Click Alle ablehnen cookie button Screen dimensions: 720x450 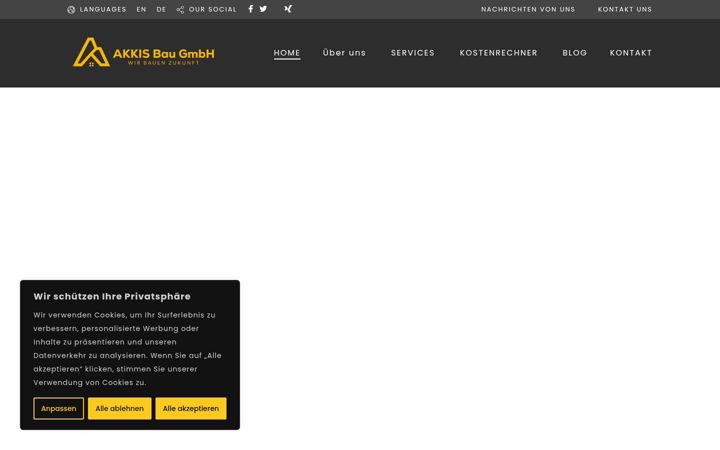click(119, 408)
